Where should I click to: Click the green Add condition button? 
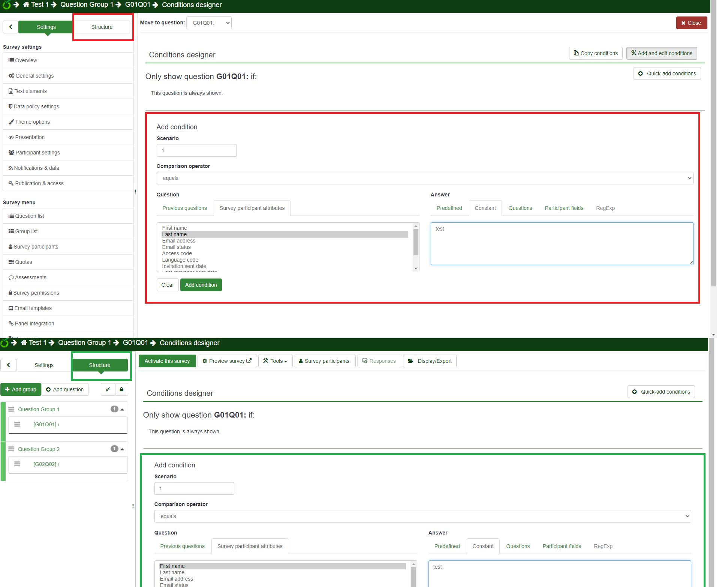point(201,285)
